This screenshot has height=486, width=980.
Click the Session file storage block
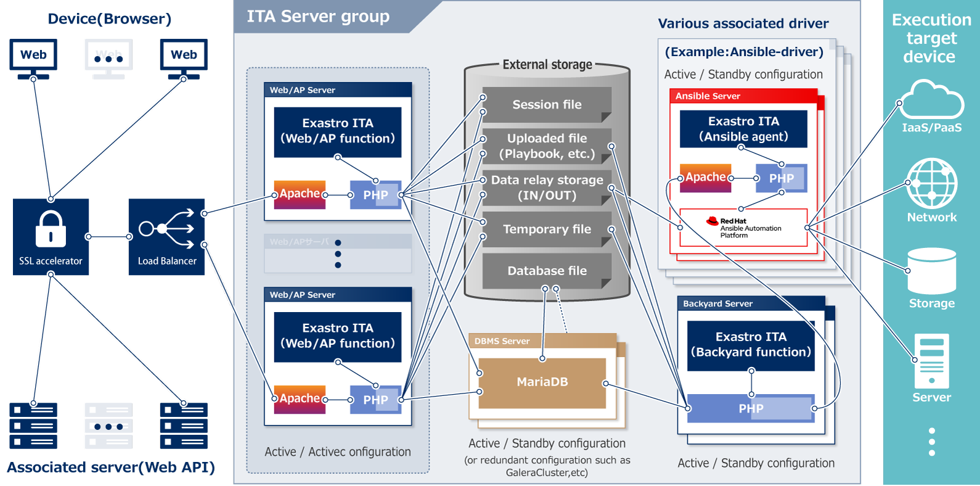click(547, 105)
